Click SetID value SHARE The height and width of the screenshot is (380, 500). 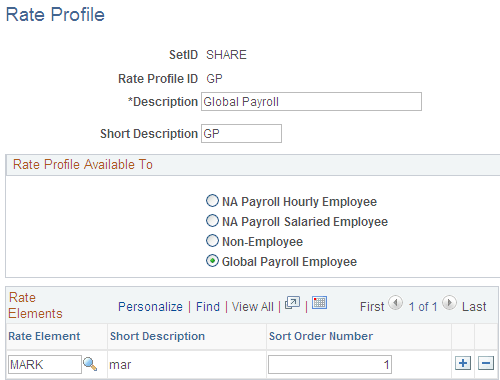point(226,55)
